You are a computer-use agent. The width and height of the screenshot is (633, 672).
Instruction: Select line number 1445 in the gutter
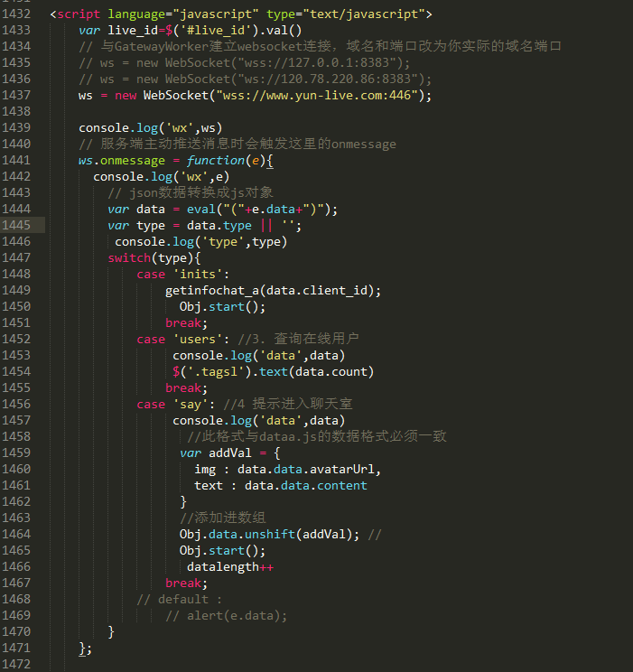tap(16, 225)
